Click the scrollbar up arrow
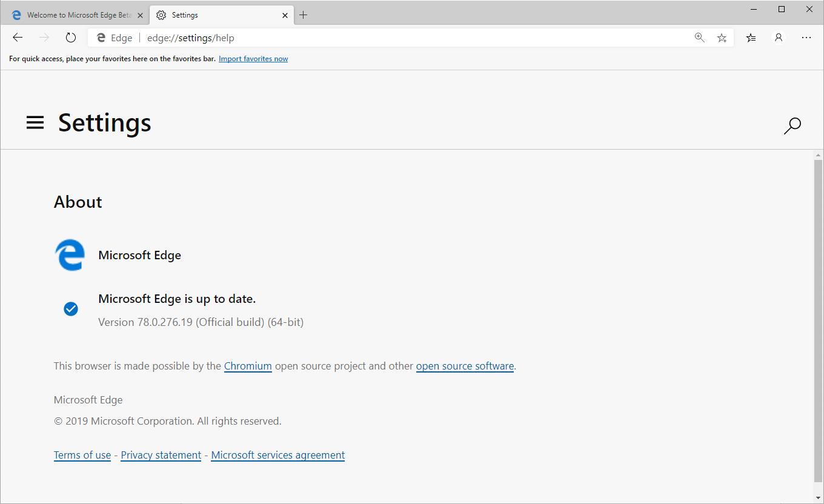This screenshot has height=504, width=824. pyautogui.click(x=818, y=156)
